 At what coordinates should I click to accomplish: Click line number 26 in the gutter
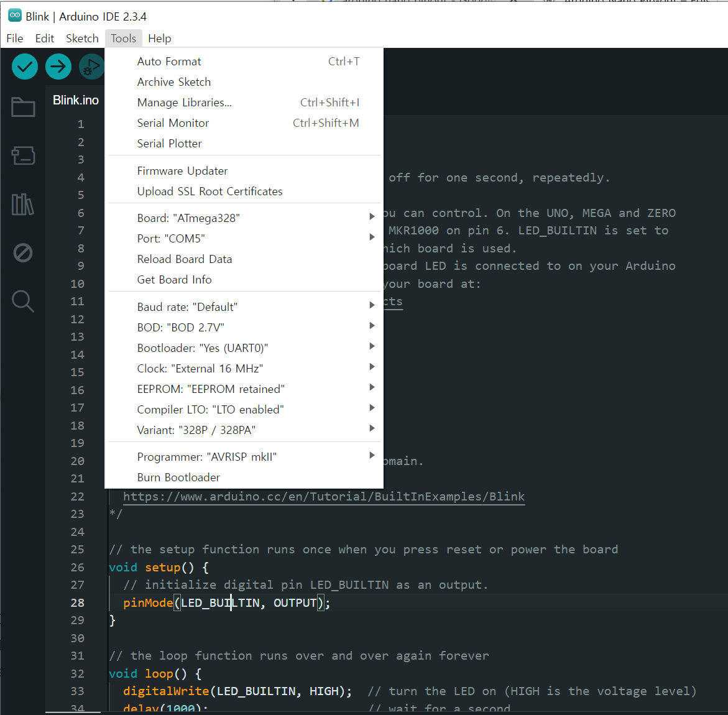[78, 568]
